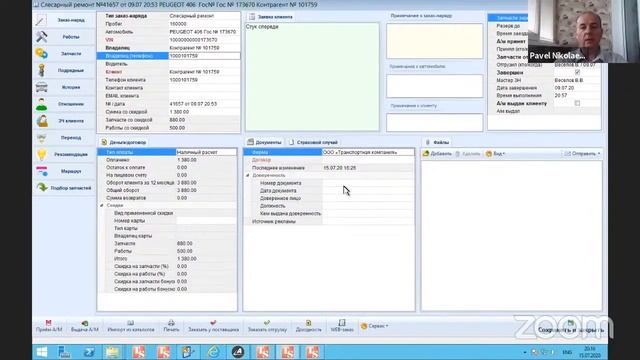Switch to Файлы tab
The image size is (640, 360).
coord(437,142)
